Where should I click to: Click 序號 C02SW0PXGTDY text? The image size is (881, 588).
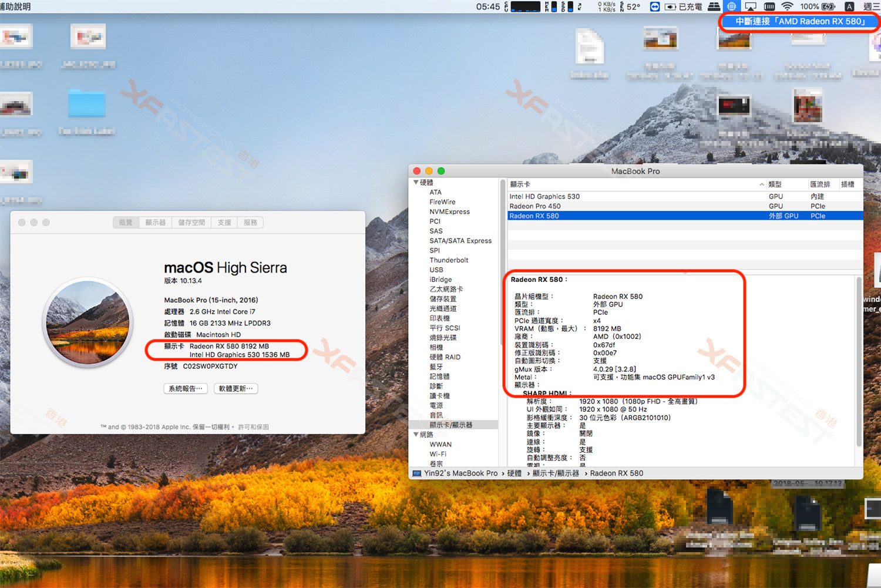201,366
